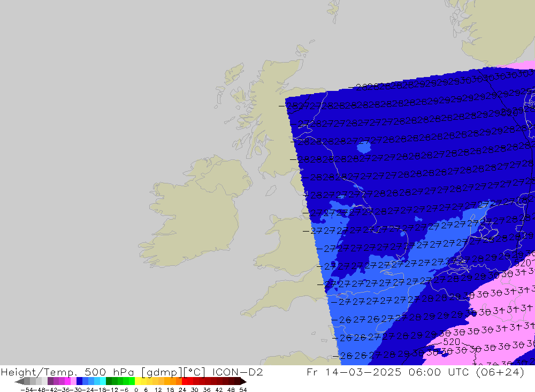The width and height of the screenshot is (535, 392).
Task: Click the legend value '-18'
Action: [x=101, y=390]
